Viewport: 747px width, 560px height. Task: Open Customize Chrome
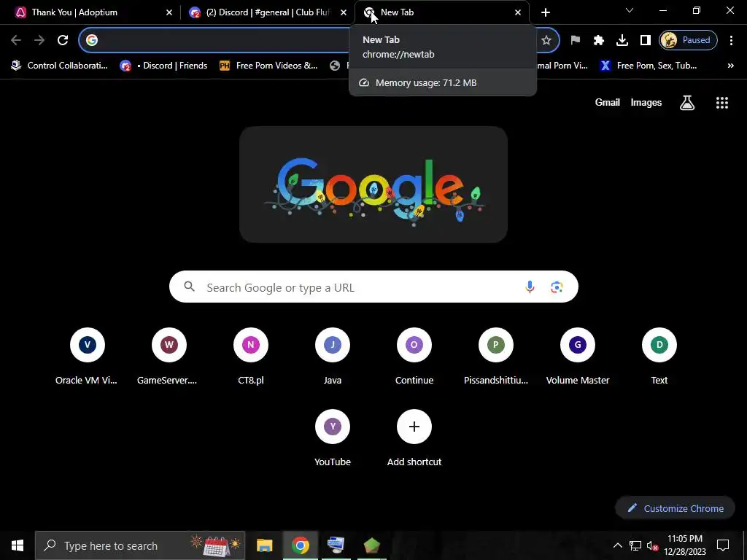pyautogui.click(x=675, y=508)
